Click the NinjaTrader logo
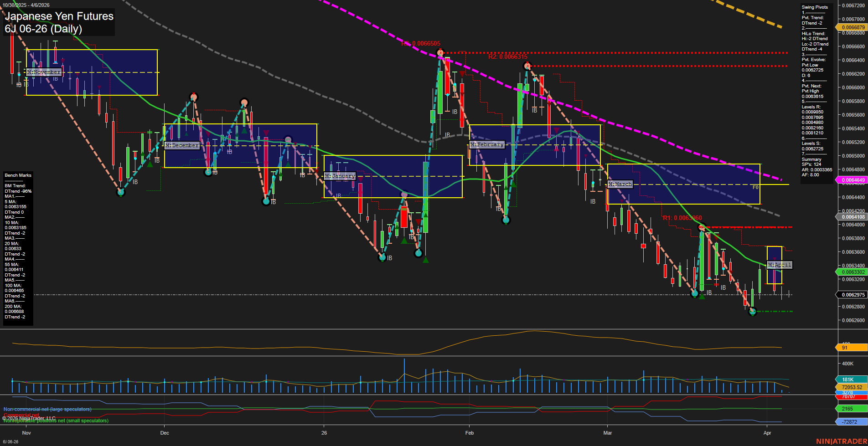This screenshot has height=446, width=868. [841, 440]
